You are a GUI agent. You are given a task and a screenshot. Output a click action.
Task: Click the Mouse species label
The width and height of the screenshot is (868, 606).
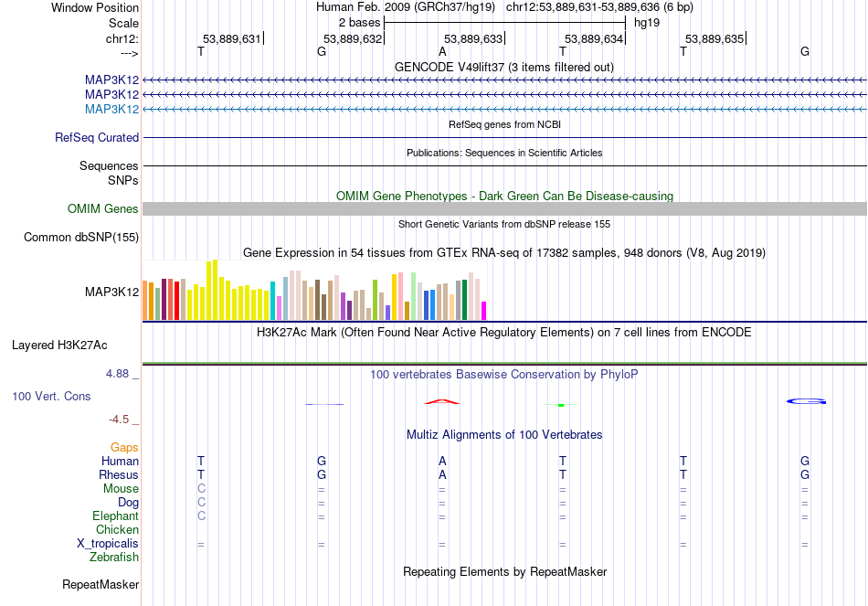(121, 489)
